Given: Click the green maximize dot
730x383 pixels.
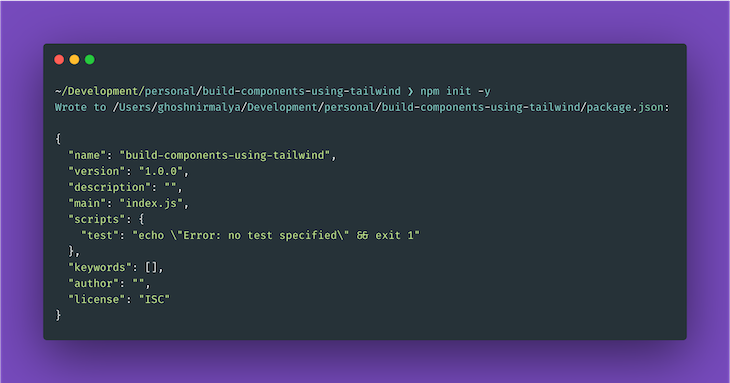Looking at the screenshot, I should [90, 60].
